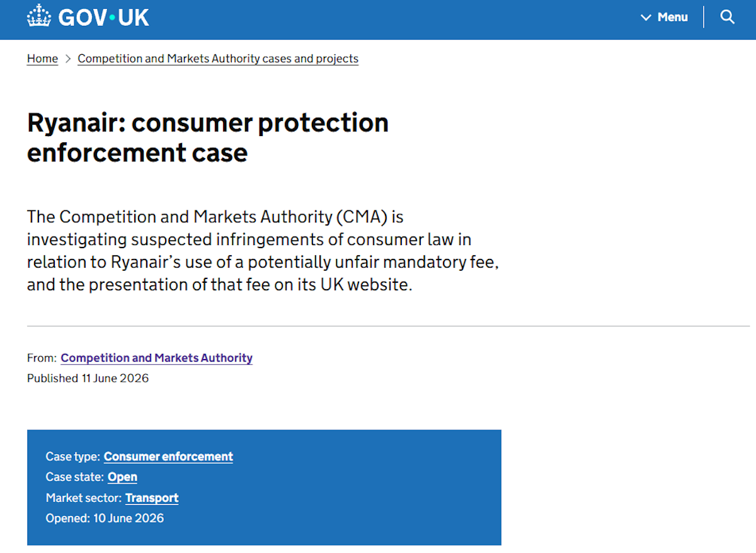
Task: Expand the Menu dropdown in header
Action: pos(665,17)
